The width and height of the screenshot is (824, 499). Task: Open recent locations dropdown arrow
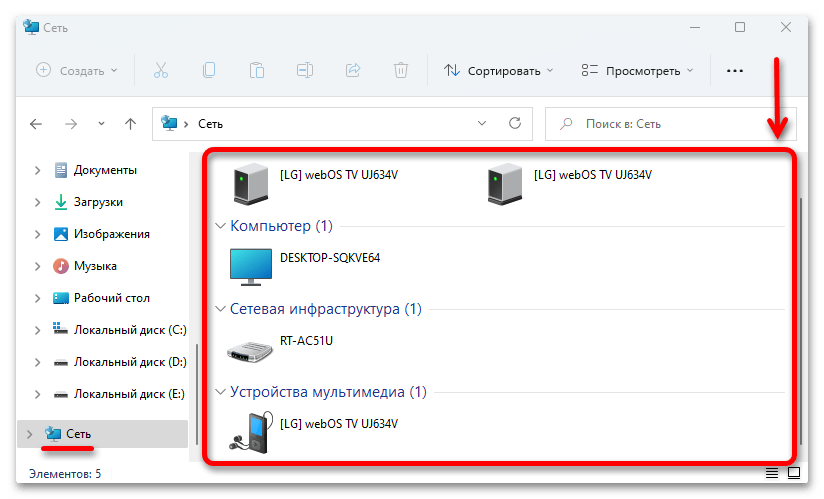pos(101,124)
